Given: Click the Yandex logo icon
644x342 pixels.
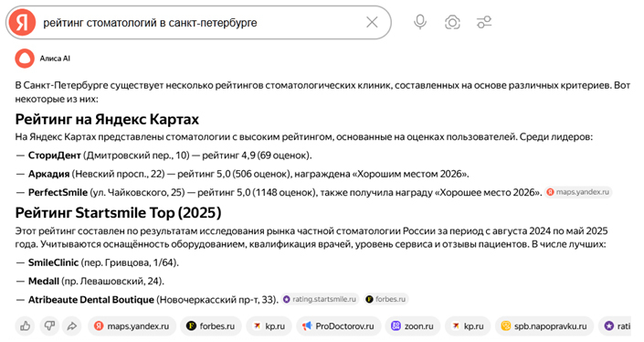Looking at the screenshot, I should tap(23, 23).
